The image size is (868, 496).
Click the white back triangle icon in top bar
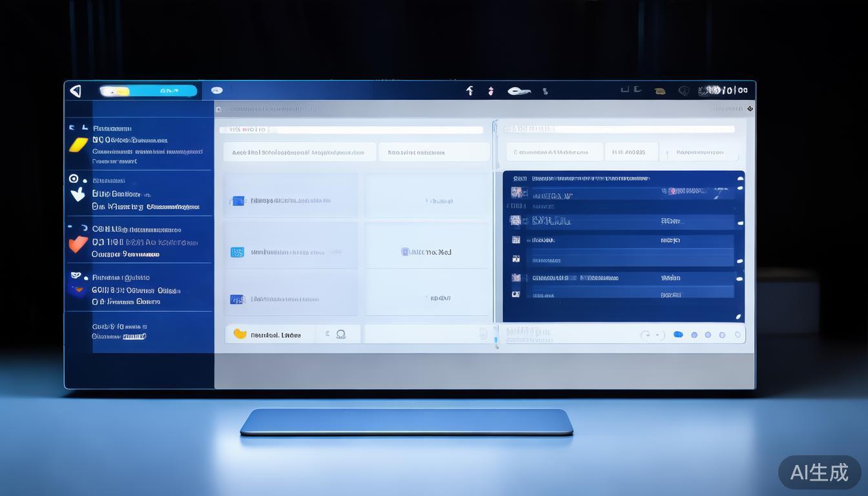coord(76,91)
